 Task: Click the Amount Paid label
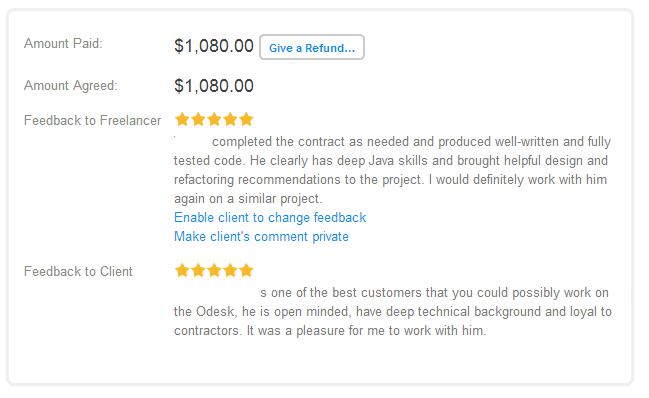pos(63,43)
